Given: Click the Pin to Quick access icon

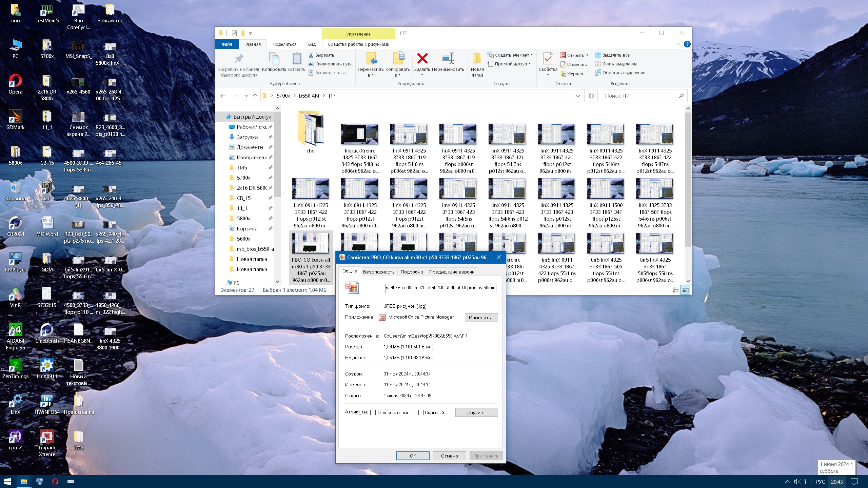Looking at the screenshot, I should coord(239,59).
